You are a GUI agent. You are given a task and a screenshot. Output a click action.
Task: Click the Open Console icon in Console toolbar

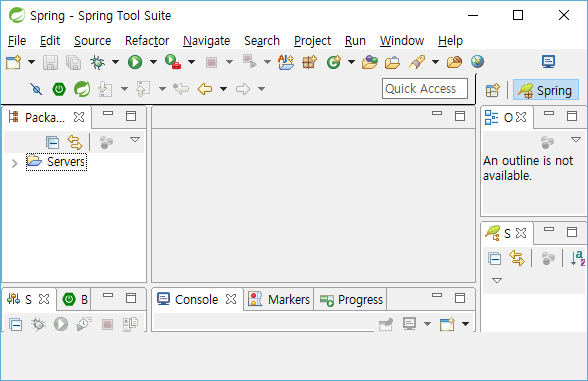pyautogui.click(x=447, y=324)
